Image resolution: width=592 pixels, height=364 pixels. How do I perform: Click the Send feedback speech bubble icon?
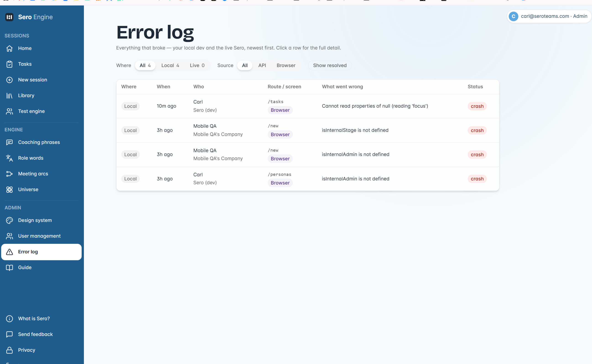(x=9, y=334)
